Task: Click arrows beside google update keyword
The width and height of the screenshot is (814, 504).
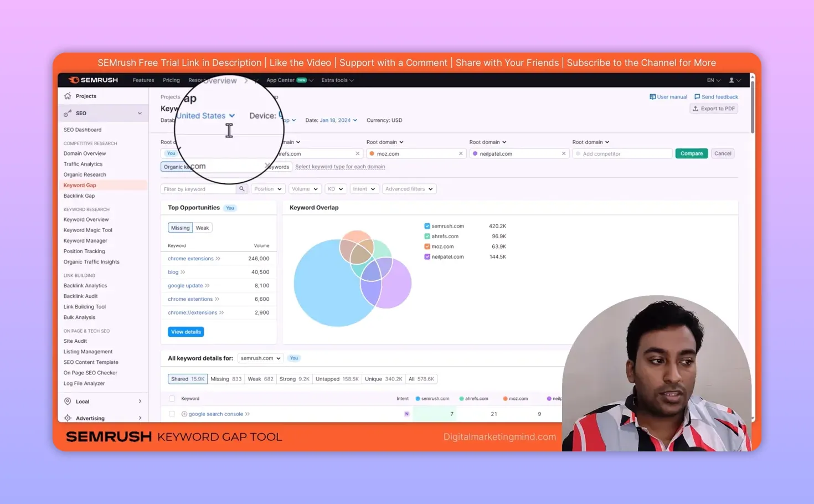Action: tap(207, 286)
